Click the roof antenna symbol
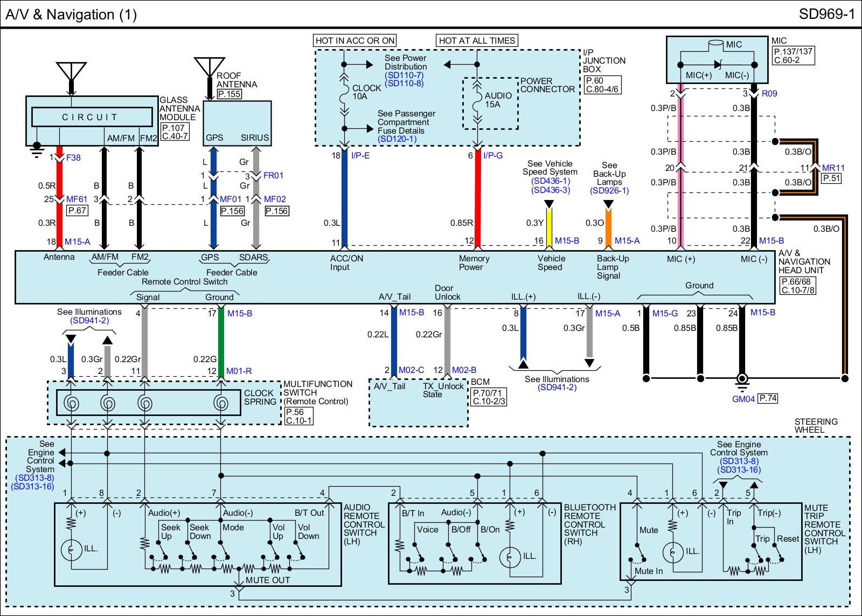Viewport: 862px width, 616px height. (210, 67)
